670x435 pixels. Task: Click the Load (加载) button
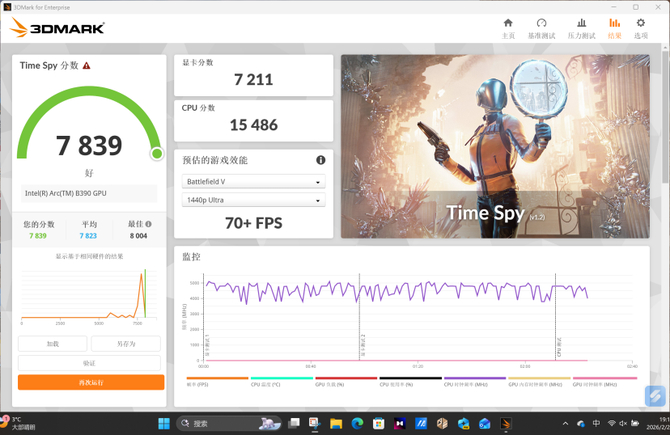coord(53,344)
